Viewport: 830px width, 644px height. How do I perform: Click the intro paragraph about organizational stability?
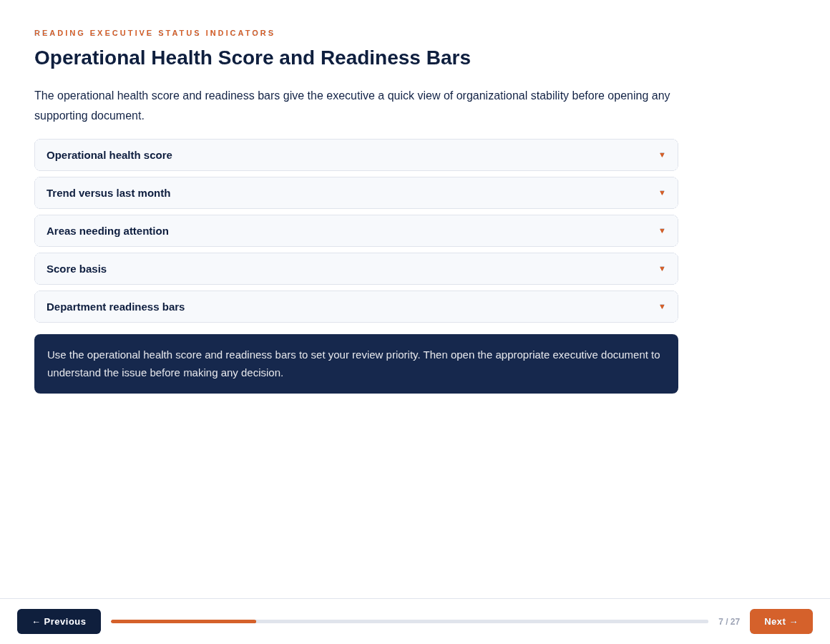click(352, 105)
